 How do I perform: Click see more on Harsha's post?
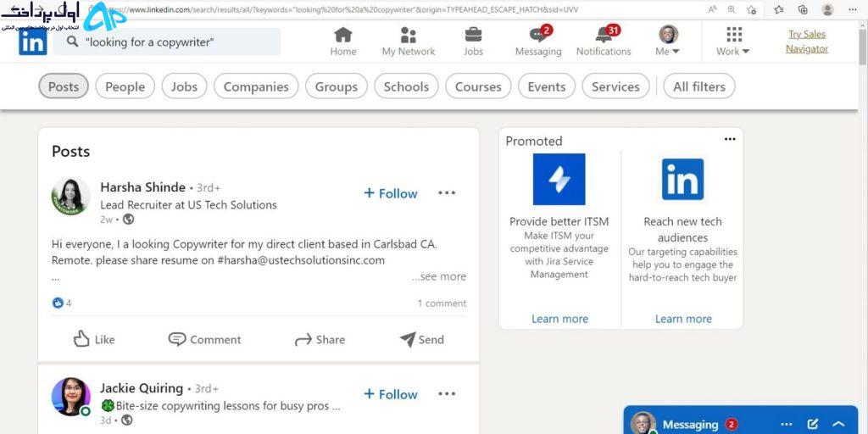pos(439,276)
